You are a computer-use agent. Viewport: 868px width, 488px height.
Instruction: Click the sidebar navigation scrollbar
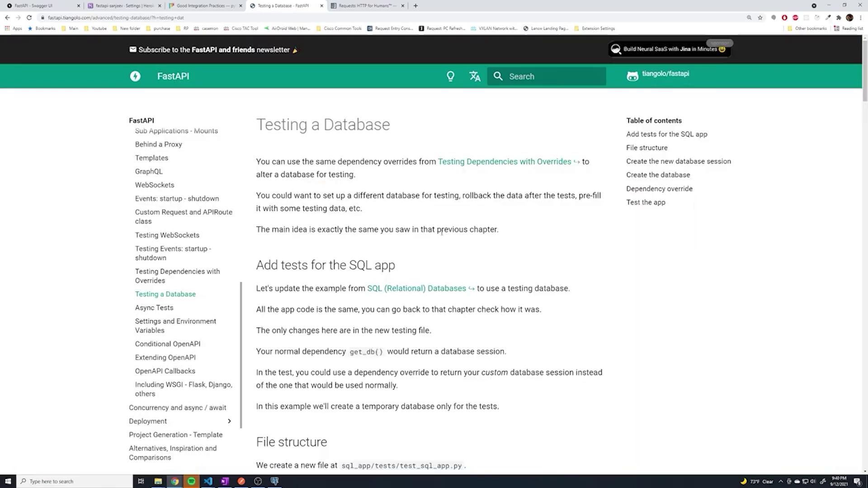(241, 355)
